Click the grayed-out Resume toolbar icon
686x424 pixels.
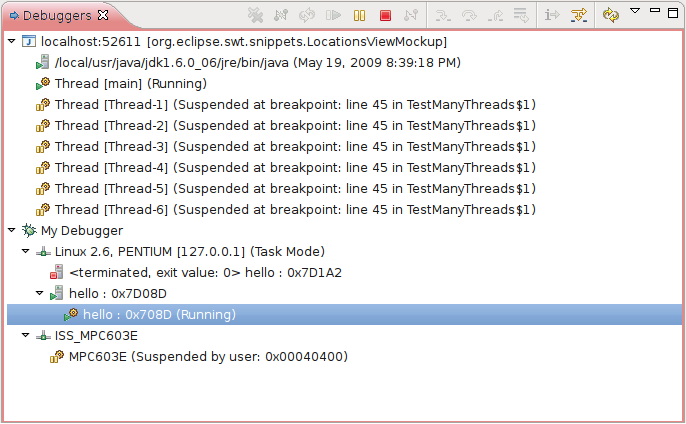(333, 16)
